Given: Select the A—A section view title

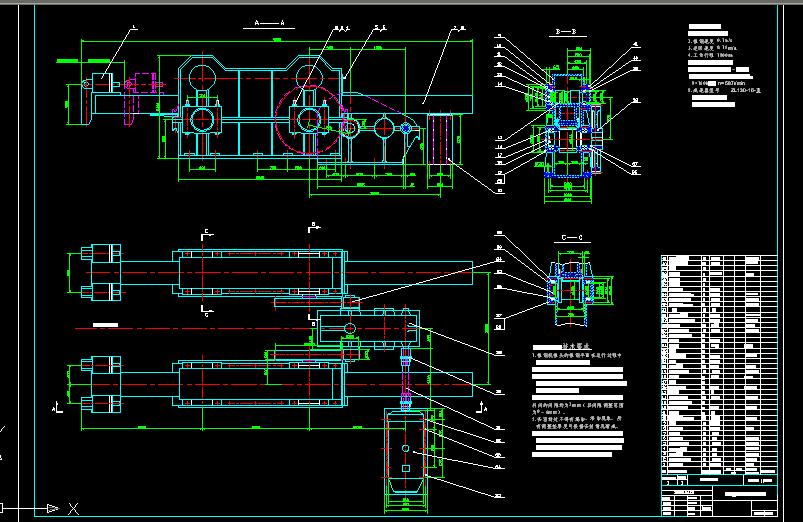Looking at the screenshot, I should (270, 21).
